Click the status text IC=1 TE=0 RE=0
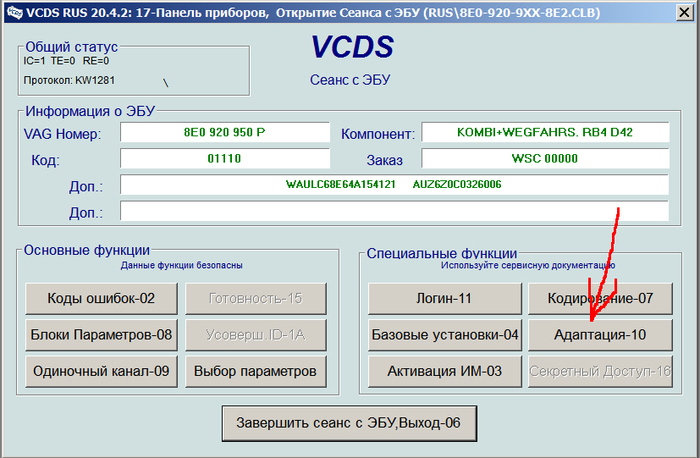Screen dimensions: 700x458 click(x=66, y=61)
